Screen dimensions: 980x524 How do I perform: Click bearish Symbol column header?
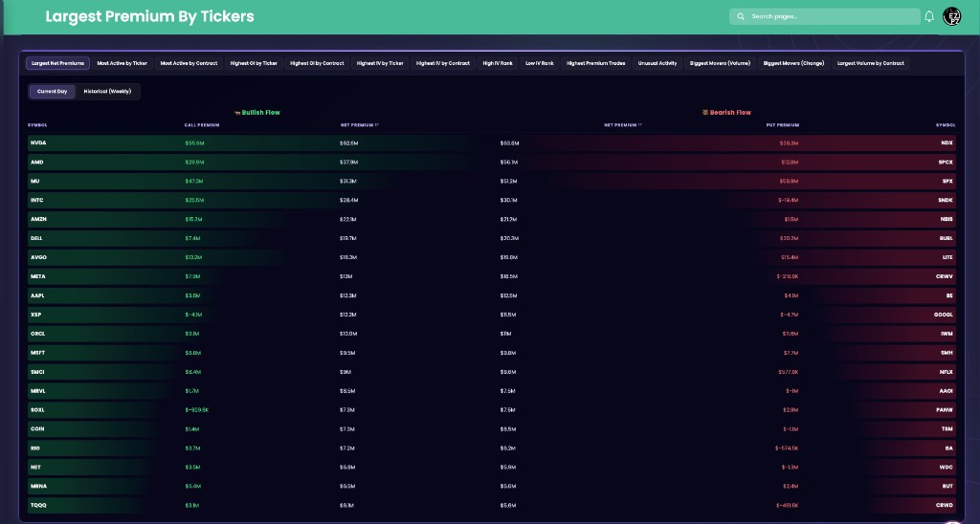point(946,125)
